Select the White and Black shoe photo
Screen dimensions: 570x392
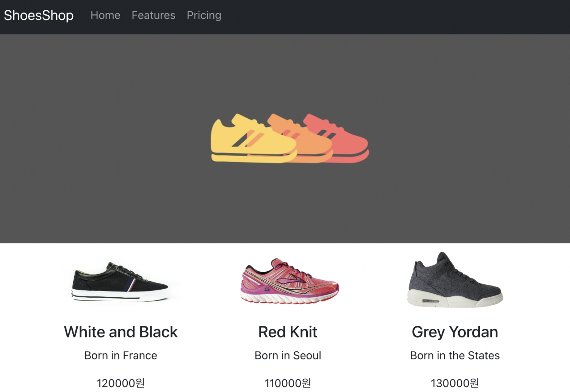coord(121,284)
